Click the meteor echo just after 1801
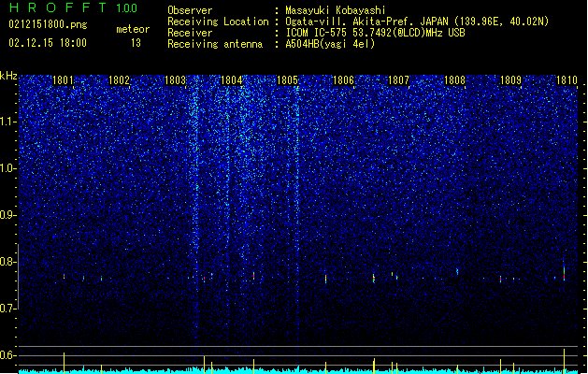This screenshot has height=374, width=588. (65, 277)
